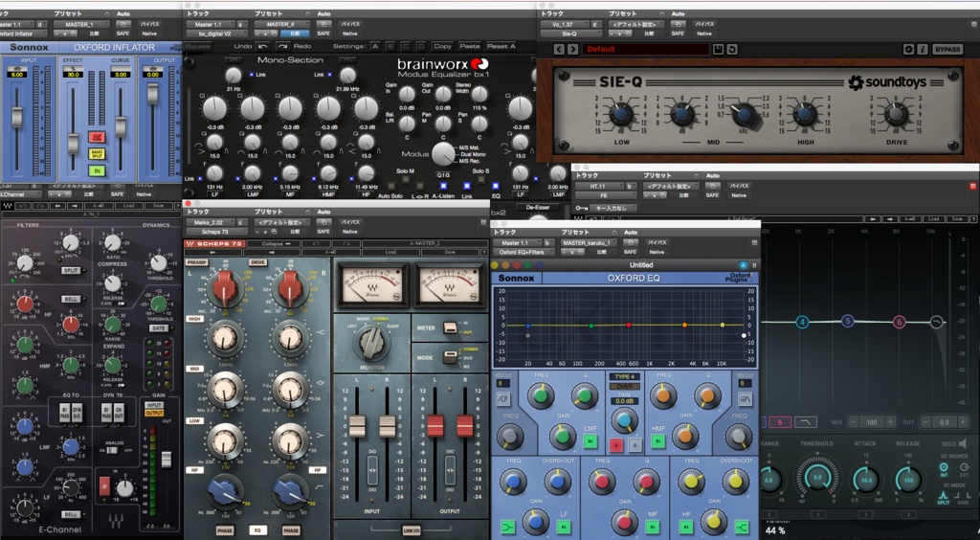Open plugin selector bx_digital V2

pyautogui.click(x=216, y=34)
